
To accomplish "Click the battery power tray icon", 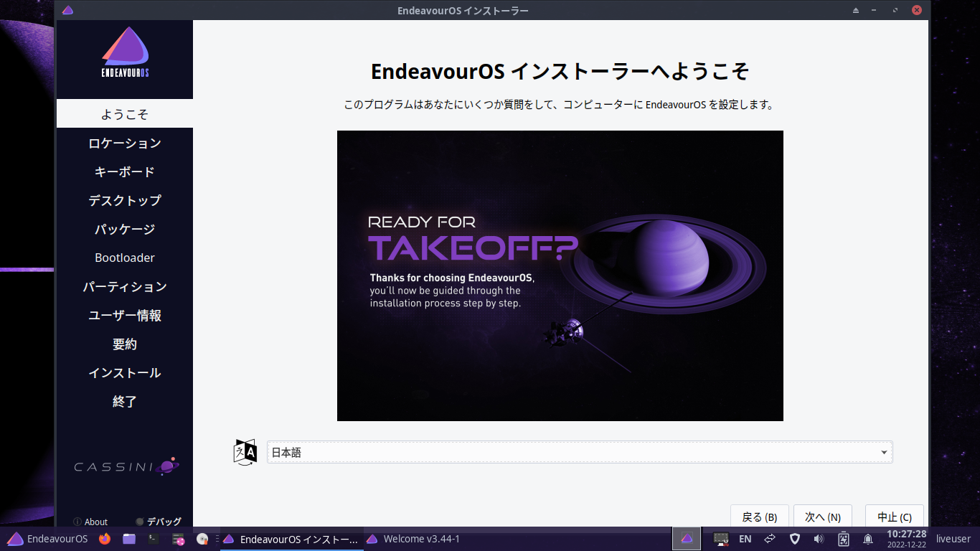I will click(844, 539).
